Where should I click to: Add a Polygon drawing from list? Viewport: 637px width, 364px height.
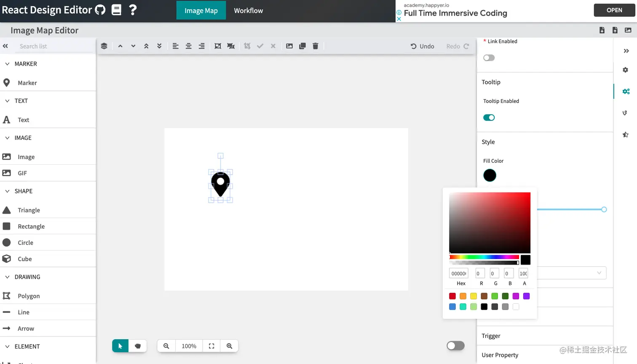(x=48, y=296)
